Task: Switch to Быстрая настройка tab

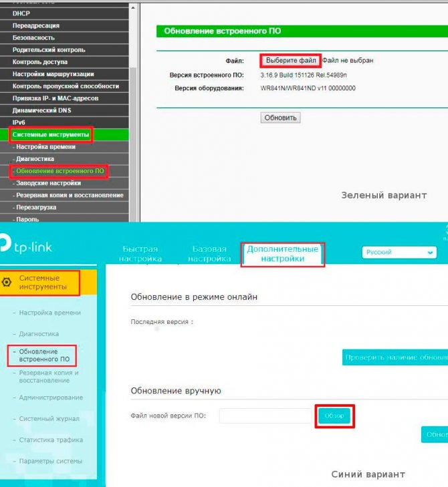Action: 140,254
